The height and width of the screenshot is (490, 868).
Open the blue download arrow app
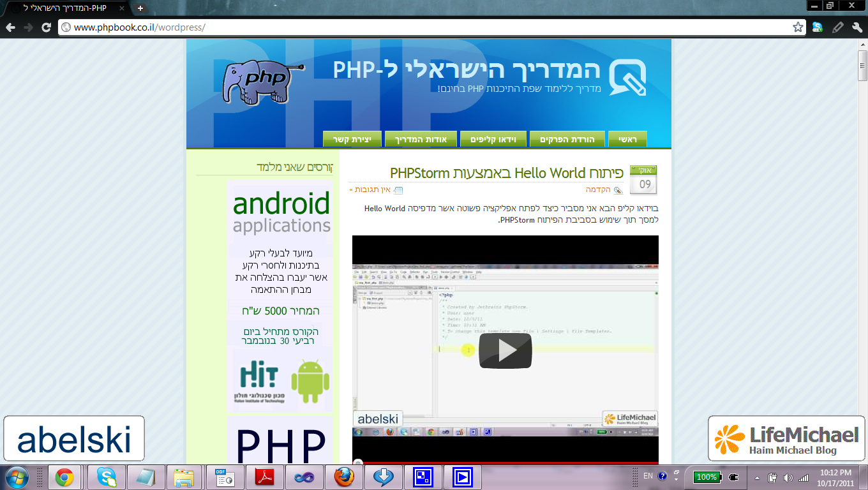coord(383,477)
